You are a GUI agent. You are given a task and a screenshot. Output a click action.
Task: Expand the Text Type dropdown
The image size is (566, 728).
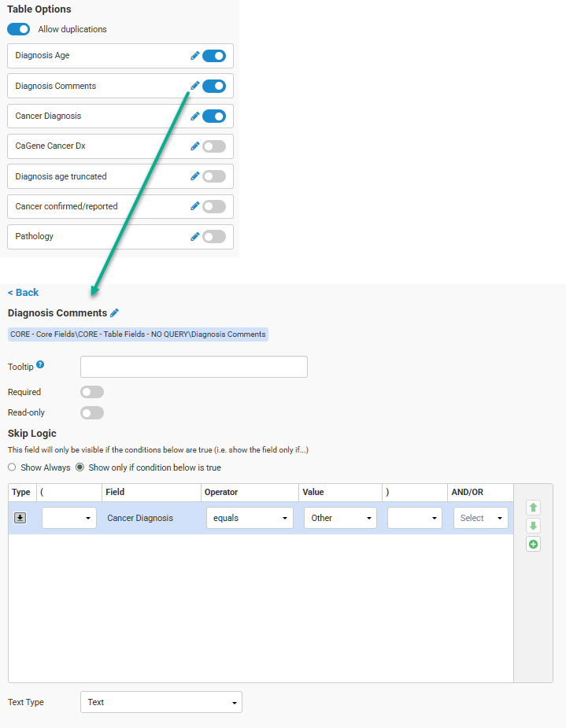161,702
